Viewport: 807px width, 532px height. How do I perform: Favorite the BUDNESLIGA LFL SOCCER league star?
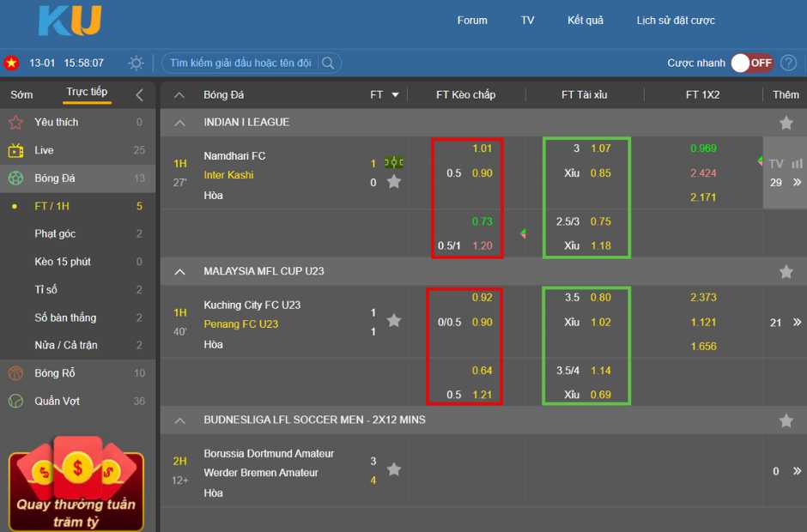(786, 420)
